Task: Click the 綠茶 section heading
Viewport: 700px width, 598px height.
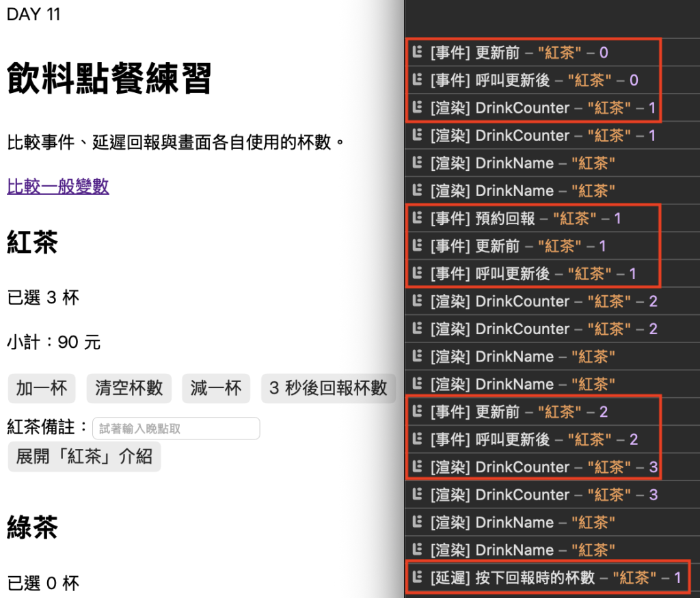Action: (x=32, y=528)
